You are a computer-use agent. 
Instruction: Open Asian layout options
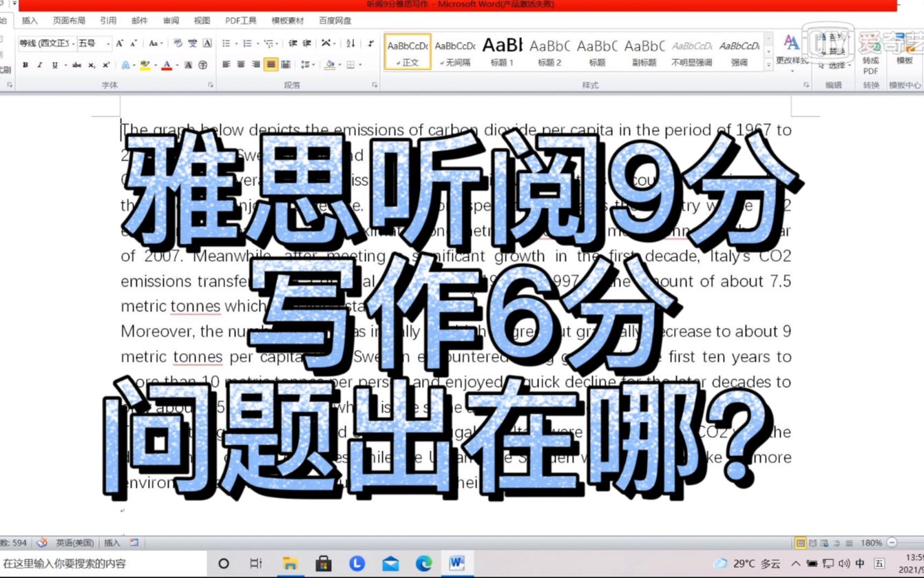click(328, 43)
